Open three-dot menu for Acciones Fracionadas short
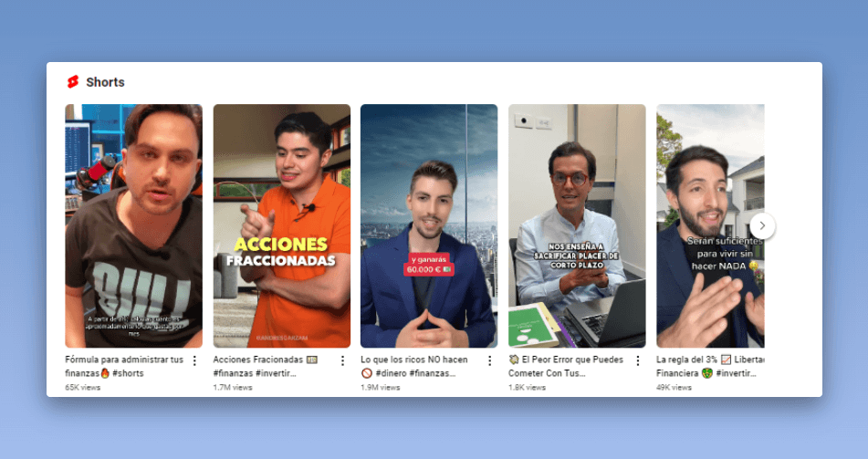Viewport: 868px width, 459px height. tap(342, 361)
